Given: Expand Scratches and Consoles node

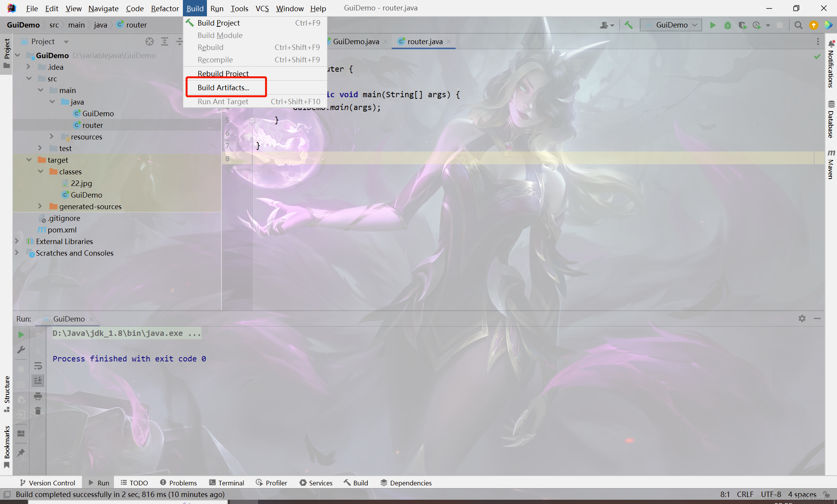Looking at the screenshot, I should [x=17, y=253].
